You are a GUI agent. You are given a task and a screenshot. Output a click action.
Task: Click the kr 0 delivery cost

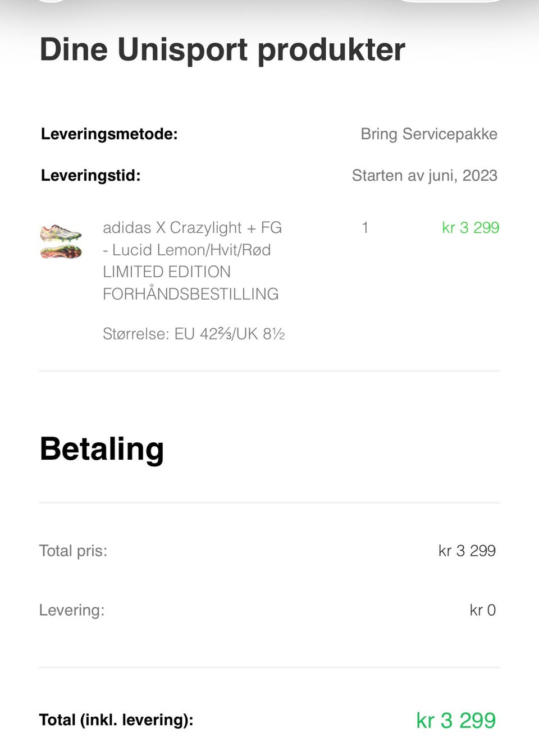[x=483, y=610]
